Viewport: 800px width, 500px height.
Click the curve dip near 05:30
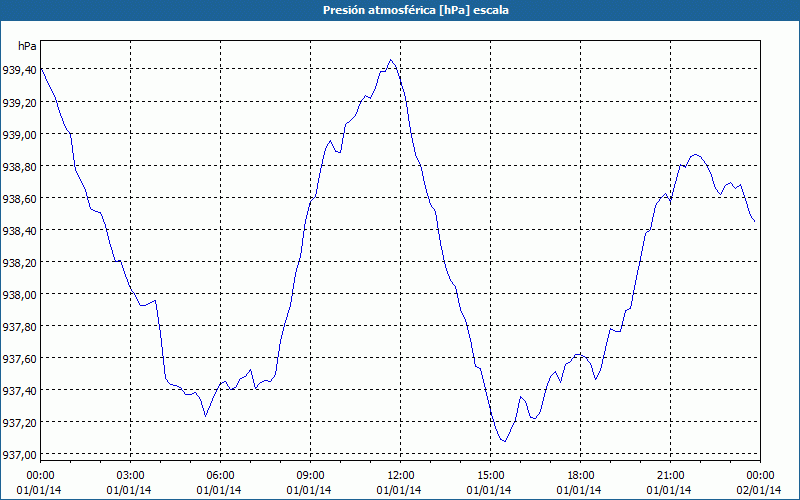click(x=206, y=416)
